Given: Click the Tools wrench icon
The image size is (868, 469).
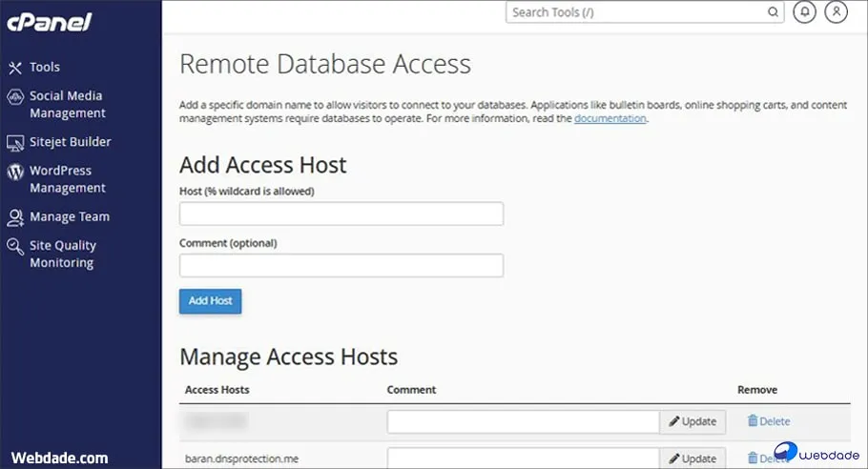Looking at the screenshot, I should coord(15,68).
